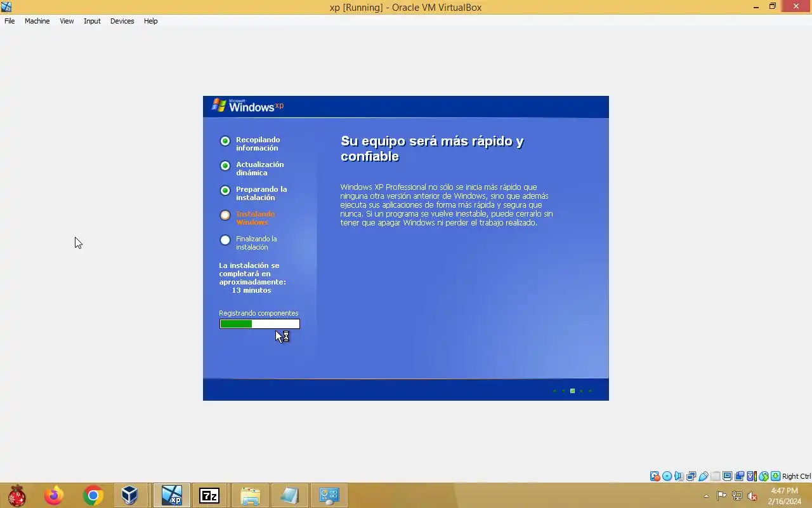812x508 pixels.
Task: Open the View menu
Action: point(67,21)
